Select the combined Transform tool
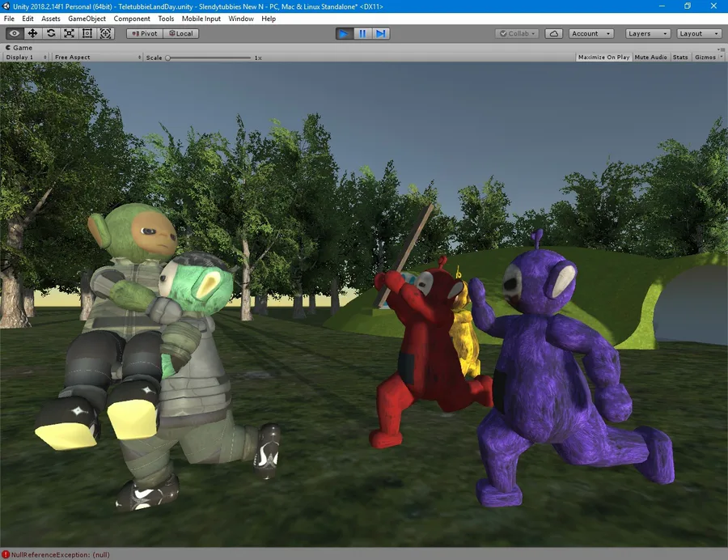The image size is (728, 560). (105, 33)
